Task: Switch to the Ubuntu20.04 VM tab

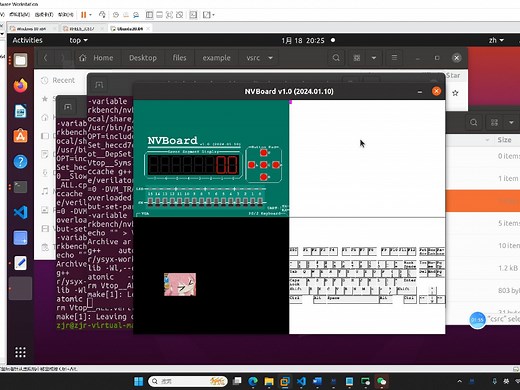Action: tap(130, 29)
